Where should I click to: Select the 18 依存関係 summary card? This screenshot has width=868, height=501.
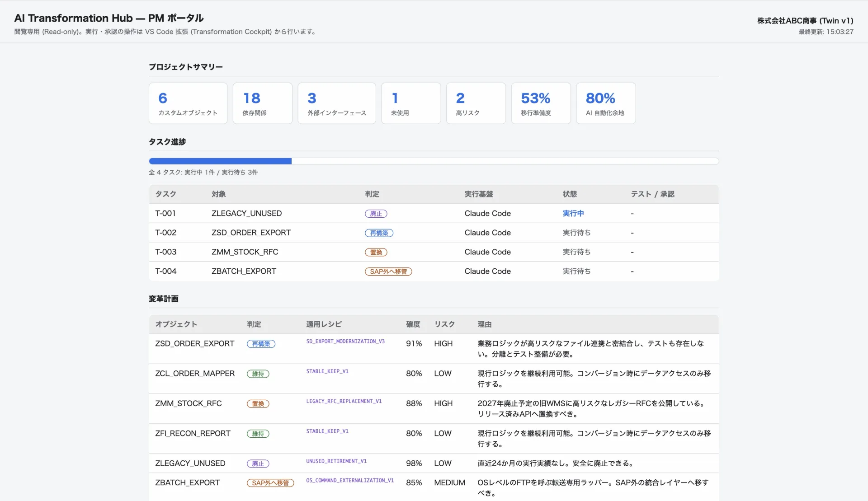[263, 103]
